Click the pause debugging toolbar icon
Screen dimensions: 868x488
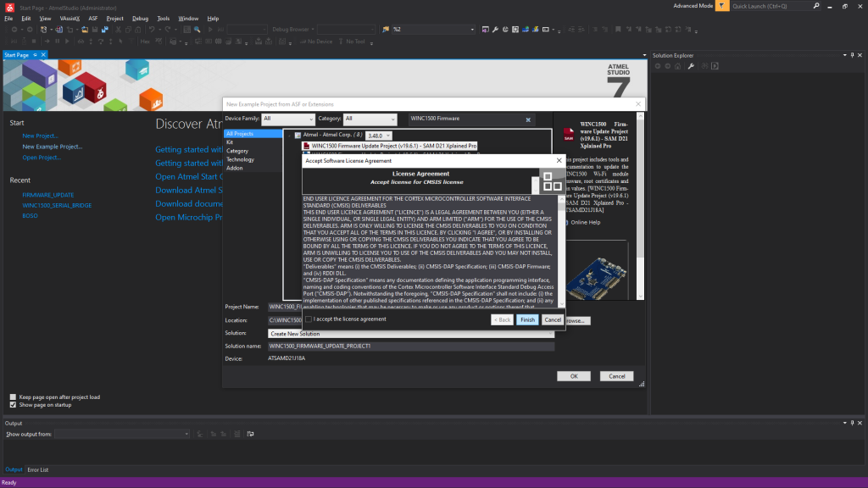click(x=57, y=42)
